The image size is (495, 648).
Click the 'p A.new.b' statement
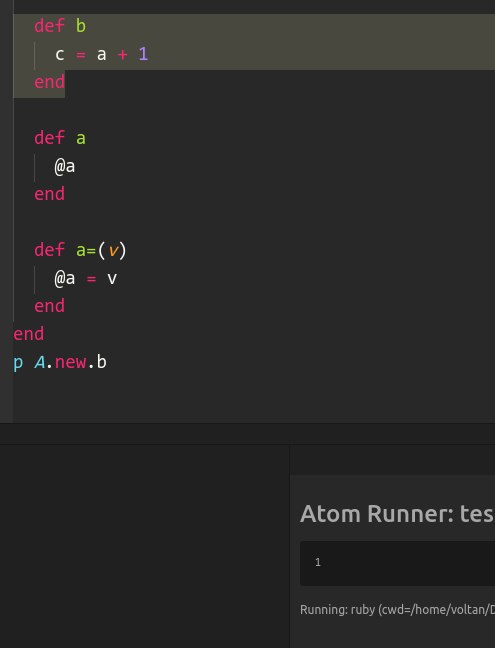[60, 362]
